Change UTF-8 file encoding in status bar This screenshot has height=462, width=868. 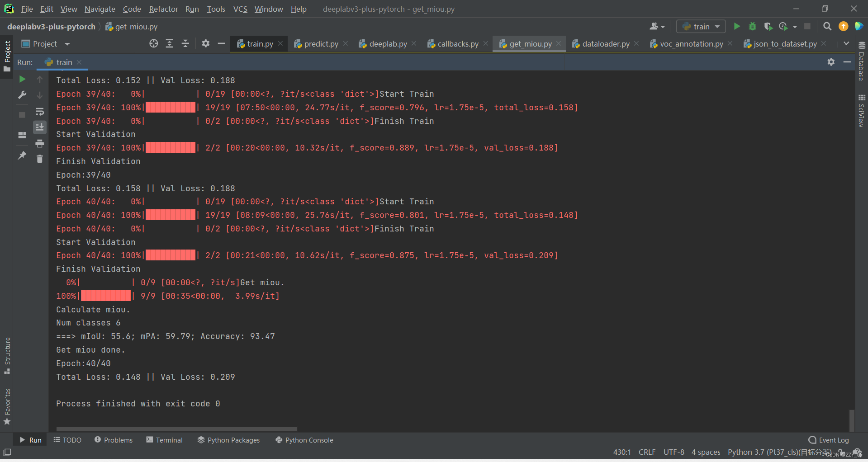674,452
